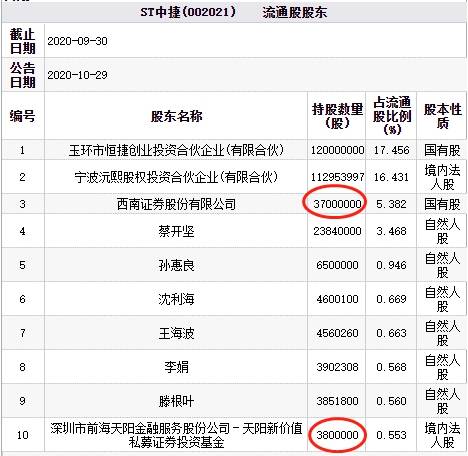Select shareholder 宁波沅熙股权投资合伙企业(有限合伙)
The width and height of the screenshot is (468, 456).
point(176,177)
